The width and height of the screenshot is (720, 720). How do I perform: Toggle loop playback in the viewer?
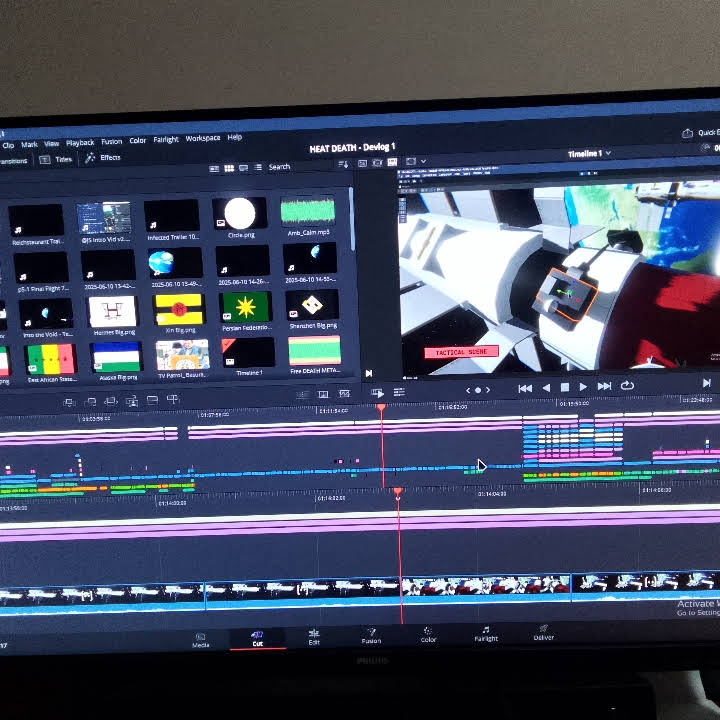[x=627, y=386]
